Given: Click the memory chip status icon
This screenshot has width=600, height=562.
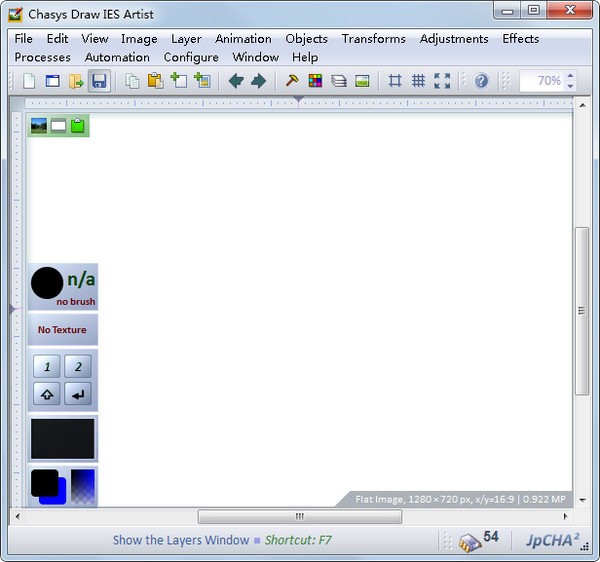Looking at the screenshot, I should coord(470,542).
